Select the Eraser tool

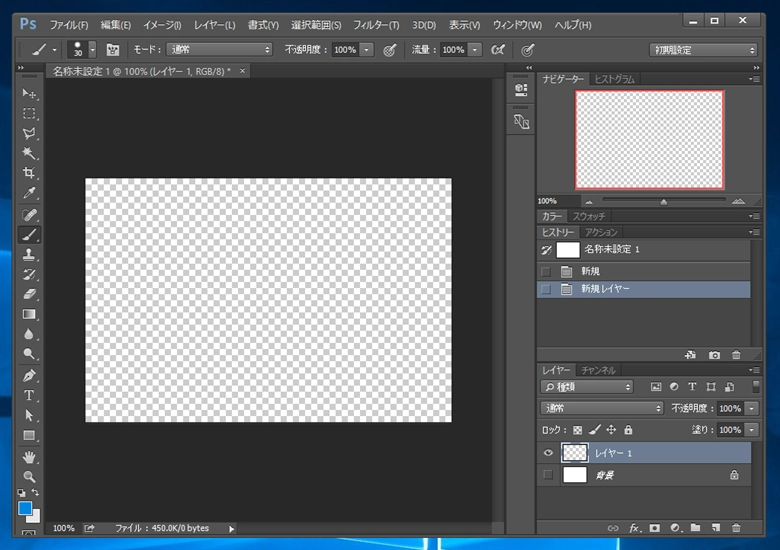tap(29, 294)
